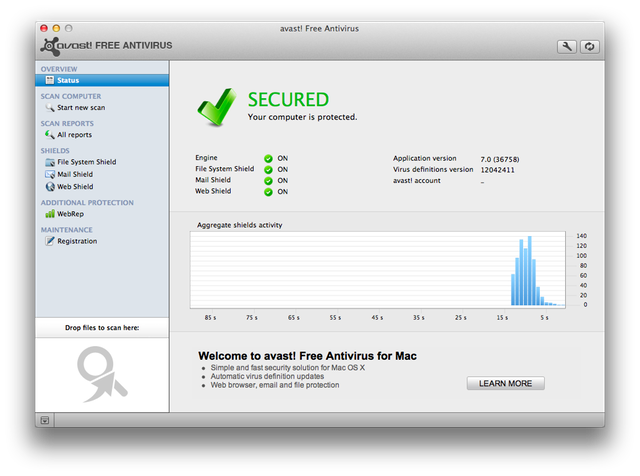The width and height of the screenshot is (640, 476).
Task: Click the Mail Shield sidebar icon
Action: 50,174
